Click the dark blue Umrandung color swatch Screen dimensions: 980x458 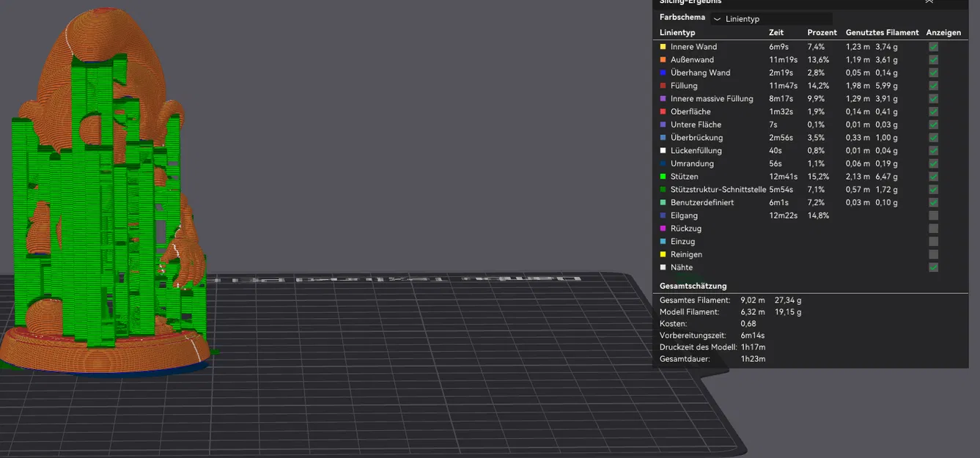(663, 163)
